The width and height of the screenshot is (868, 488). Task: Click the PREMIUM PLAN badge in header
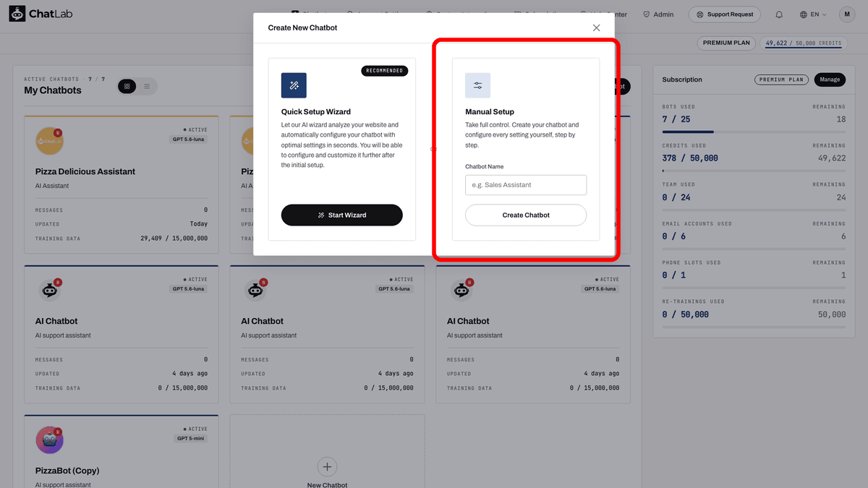pos(727,43)
